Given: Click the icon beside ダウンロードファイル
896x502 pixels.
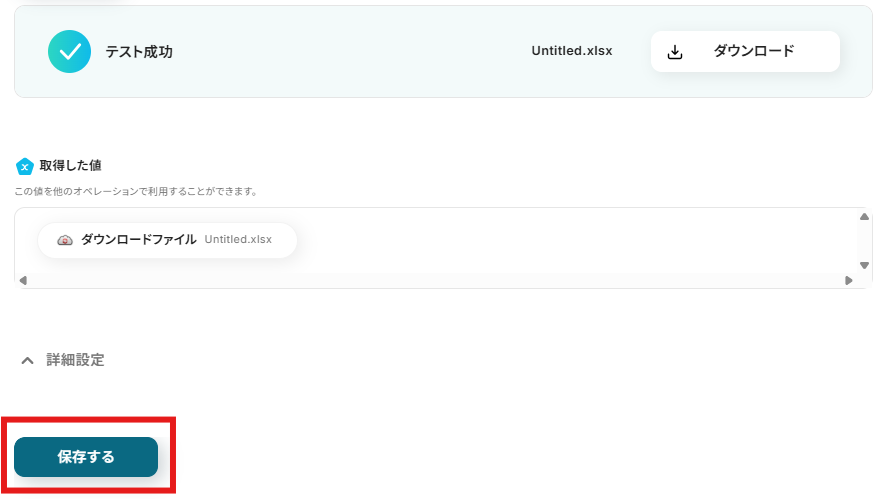Looking at the screenshot, I should point(65,240).
